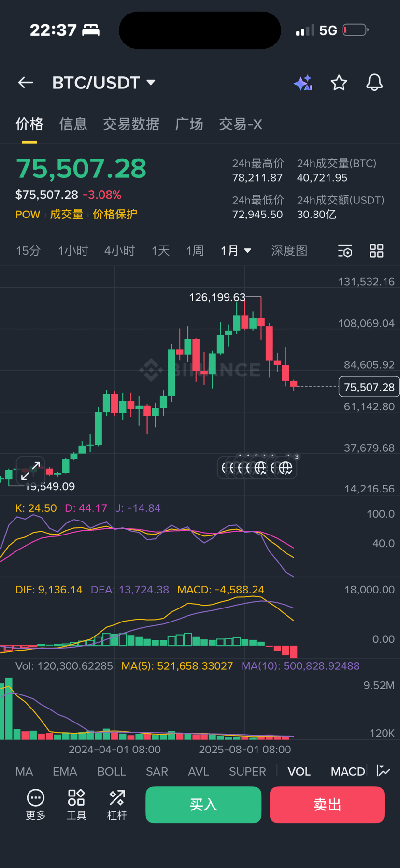Viewport: 400px width, 868px height.
Task: Toggle the AVL indicator
Action: click(199, 771)
